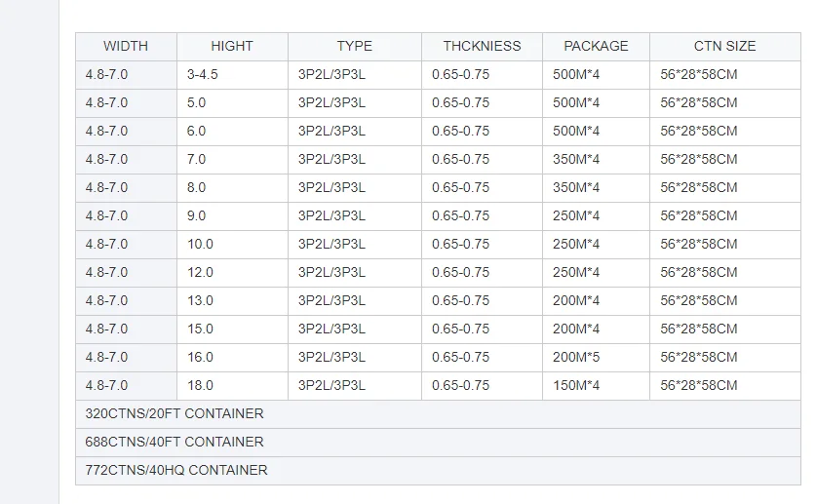This screenshot has height=504, width=817.
Task: Select the 9.0 height cell
Action: 197,215
